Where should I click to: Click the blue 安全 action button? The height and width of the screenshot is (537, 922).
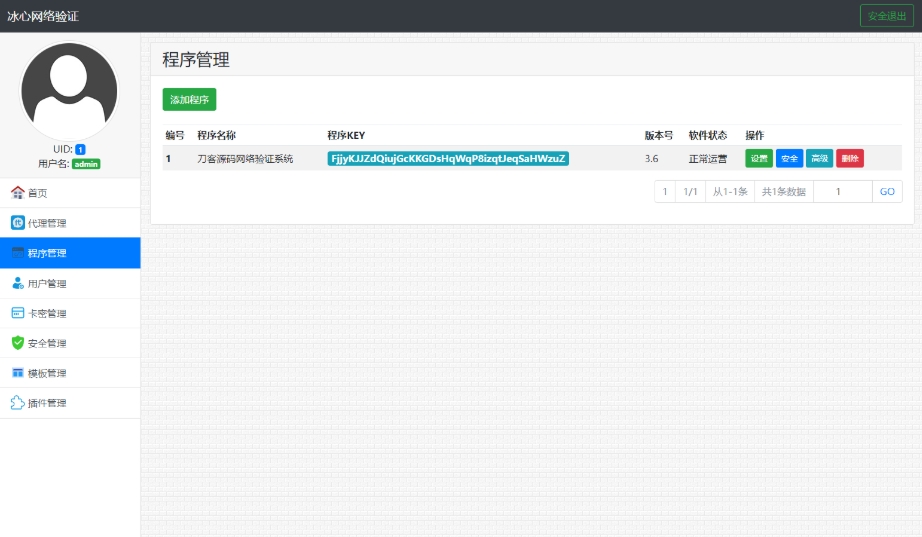pos(789,158)
